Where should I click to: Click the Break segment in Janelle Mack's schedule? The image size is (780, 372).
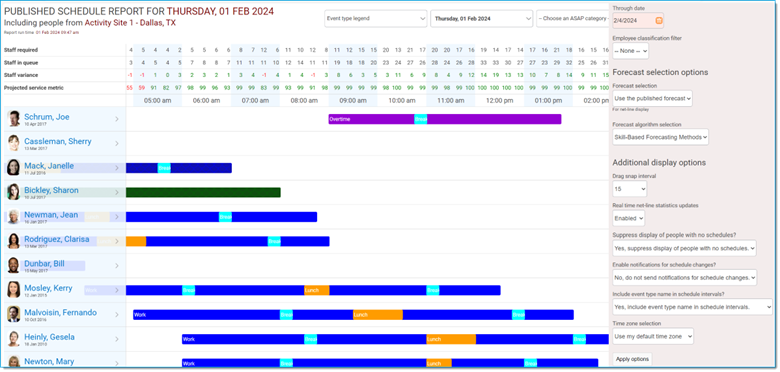164,168
